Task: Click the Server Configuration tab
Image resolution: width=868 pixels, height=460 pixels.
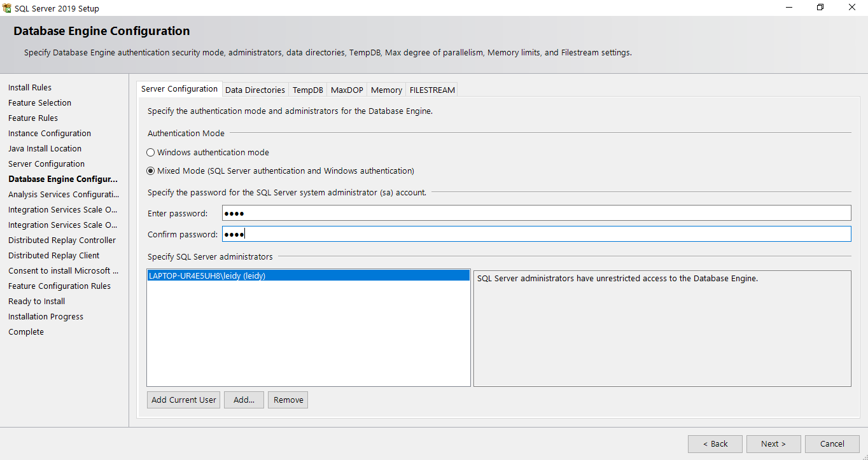Action: click(179, 89)
